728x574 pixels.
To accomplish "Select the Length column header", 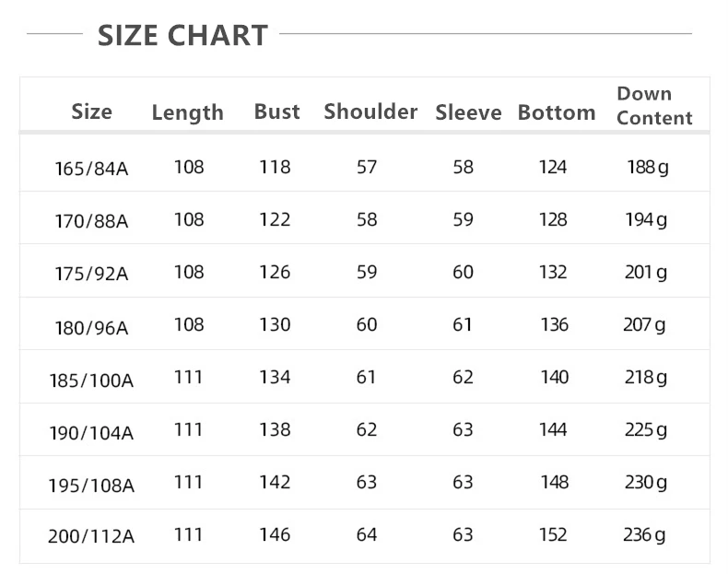I will click(188, 112).
